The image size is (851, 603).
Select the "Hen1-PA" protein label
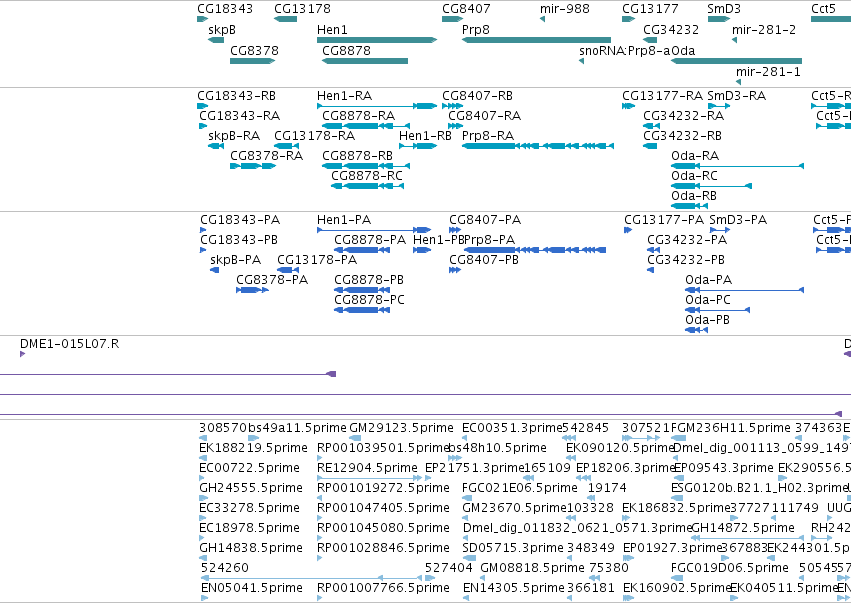coord(344,220)
